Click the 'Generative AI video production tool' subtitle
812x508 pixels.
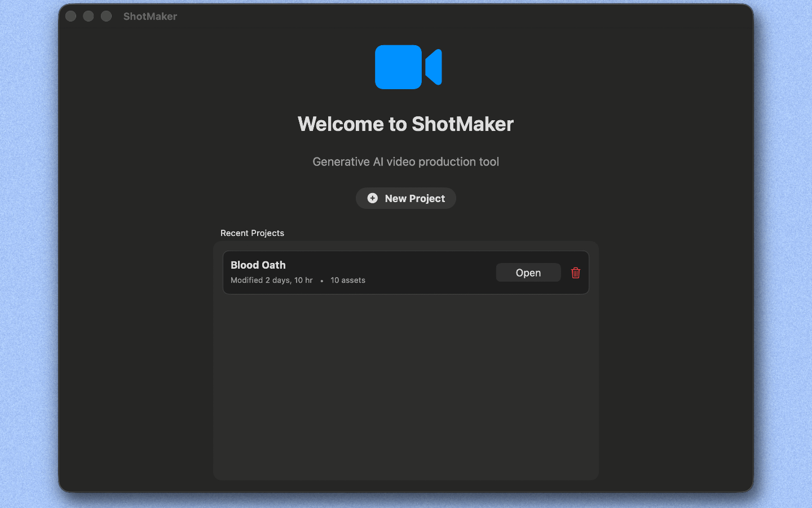coord(405,162)
